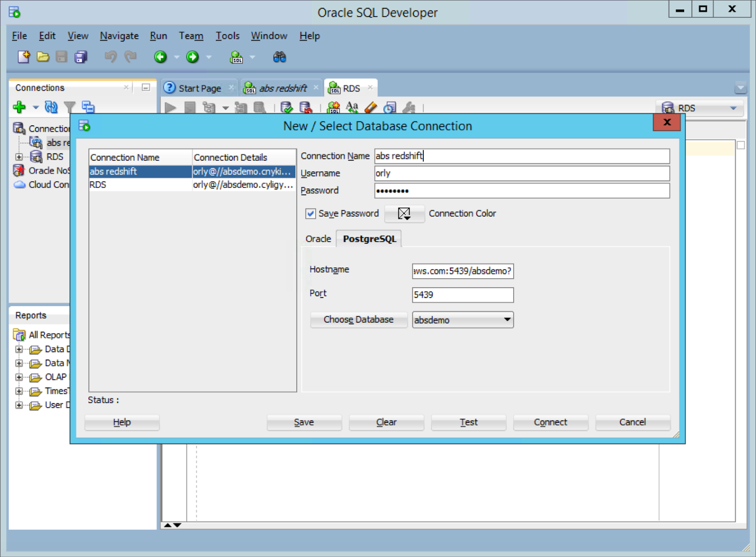Switch to the Start Page tab
Screen dimensions: 756x557
click(x=199, y=88)
